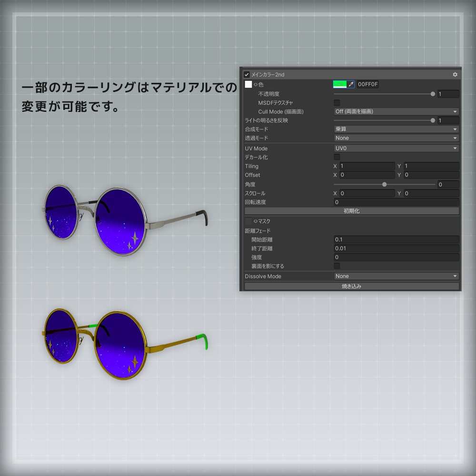Open the UV Mode dropdown showing UV0

396,148
